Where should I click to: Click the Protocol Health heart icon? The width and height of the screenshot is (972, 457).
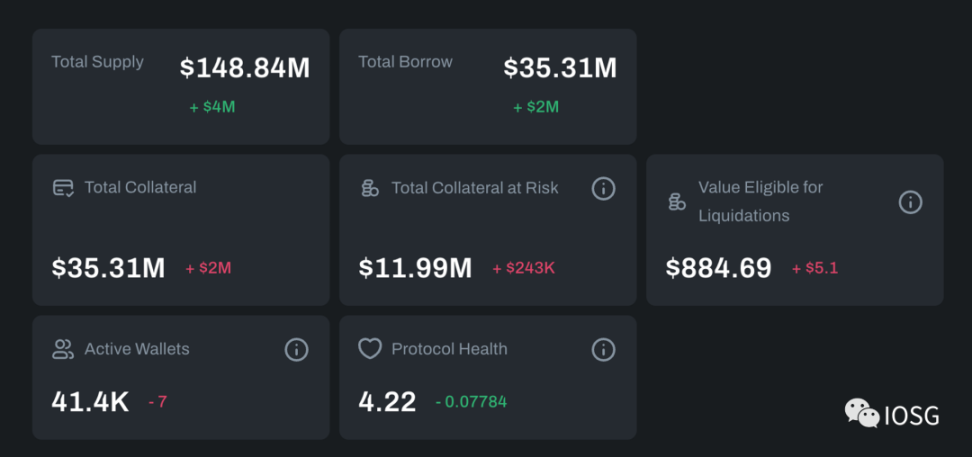point(370,349)
